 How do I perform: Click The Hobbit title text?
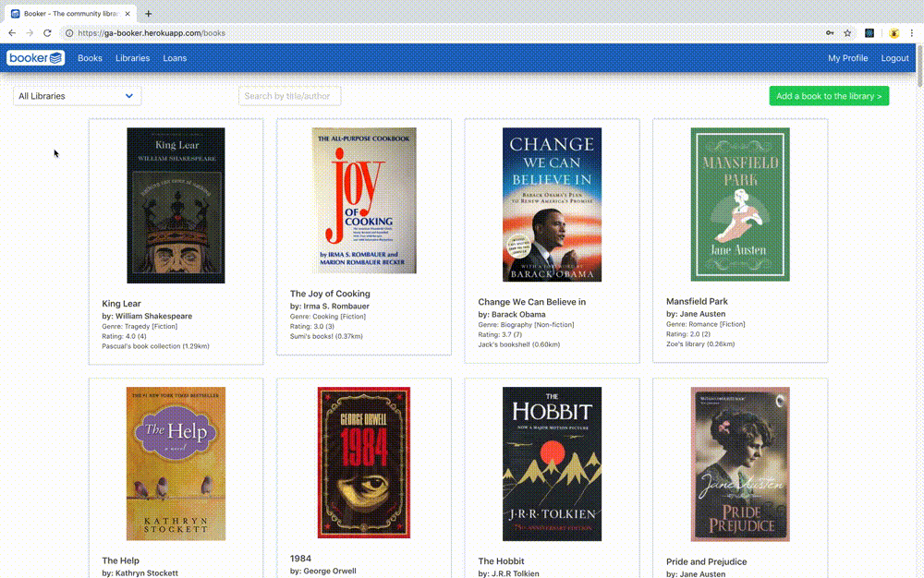(x=501, y=561)
